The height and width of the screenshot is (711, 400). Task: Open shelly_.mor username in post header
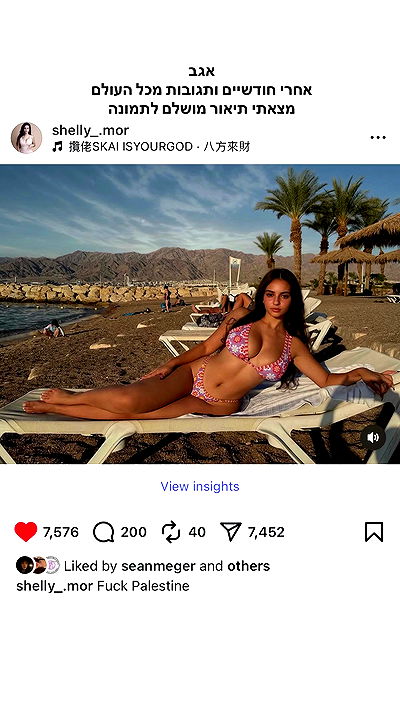pyautogui.click(x=90, y=131)
